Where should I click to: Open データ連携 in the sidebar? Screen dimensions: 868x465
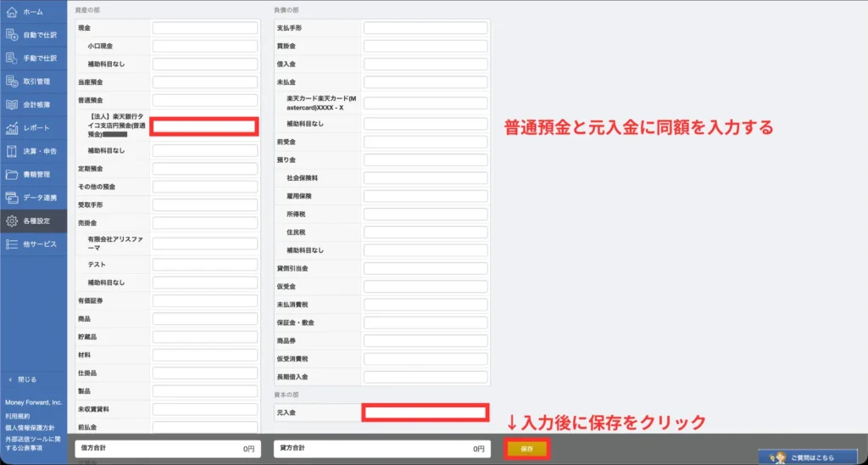(x=33, y=198)
